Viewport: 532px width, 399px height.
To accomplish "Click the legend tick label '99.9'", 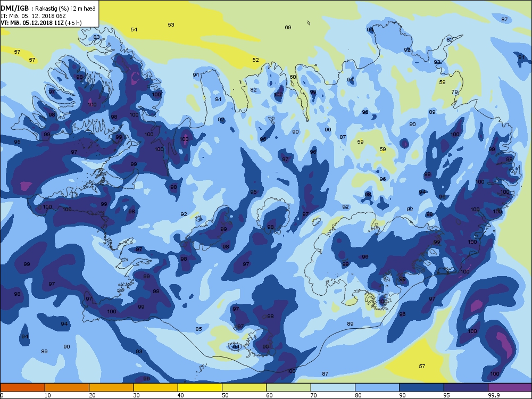I will pos(493,395).
